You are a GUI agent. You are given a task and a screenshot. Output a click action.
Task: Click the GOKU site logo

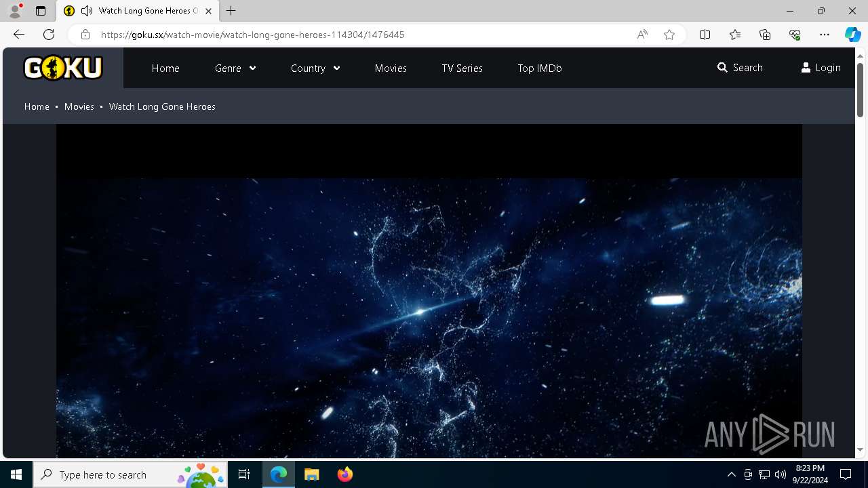pyautogui.click(x=63, y=68)
